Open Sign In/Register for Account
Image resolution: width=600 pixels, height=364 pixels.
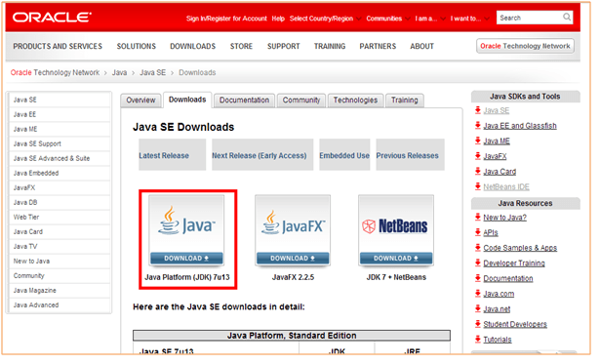coord(226,19)
